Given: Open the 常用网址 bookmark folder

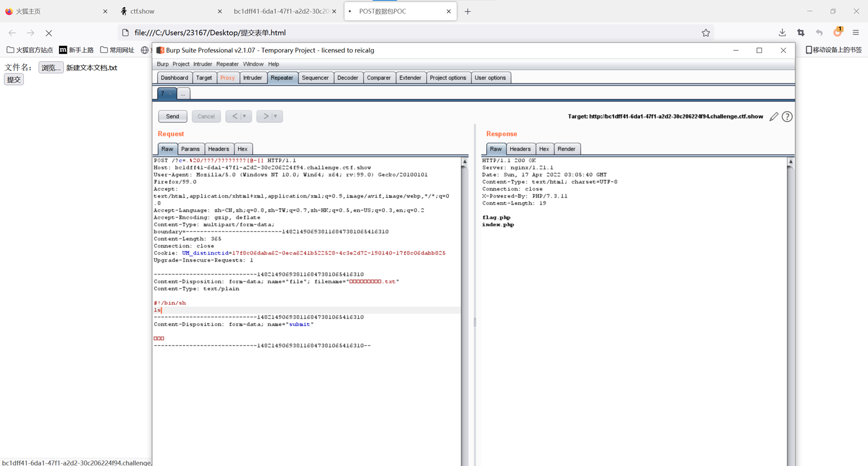Looking at the screenshot, I should click(x=117, y=50).
